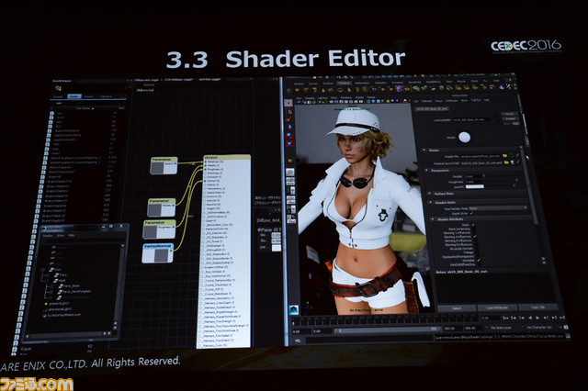Click the Copy Tab button
Image resolution: width=588 pixels, height=391 pixels.
click(x=538, y=307)
